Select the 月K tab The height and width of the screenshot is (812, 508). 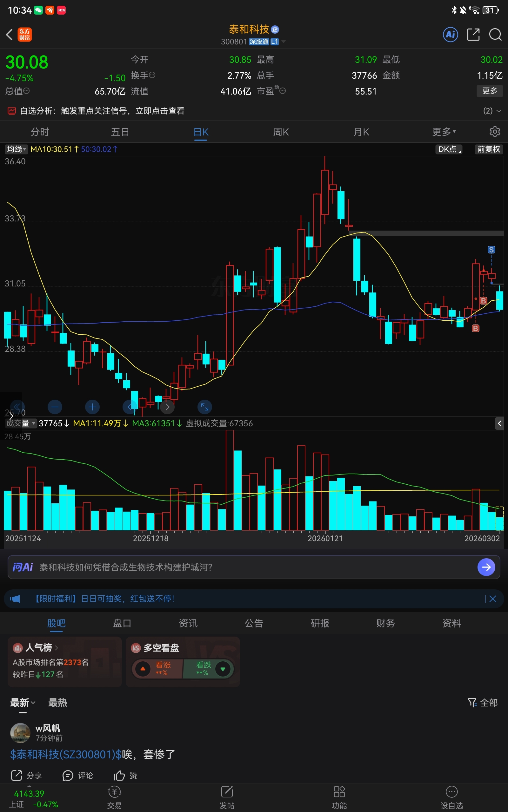361,132
